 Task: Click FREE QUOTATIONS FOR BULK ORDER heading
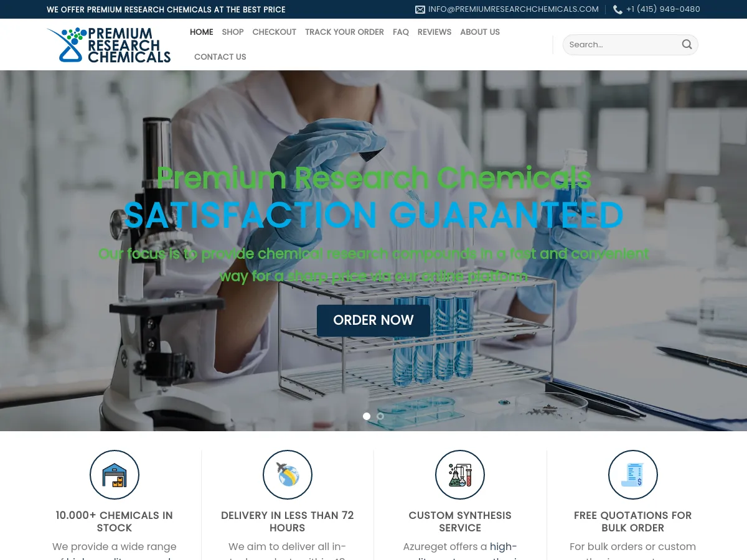click(633, 521)
